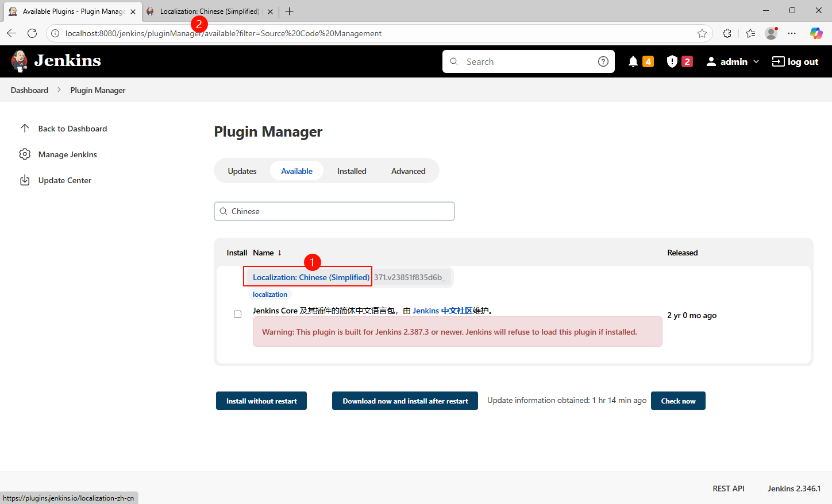This screenshot has width=832, height=504.
Task: Click the Update information obtained text
Action: [567, 400]
